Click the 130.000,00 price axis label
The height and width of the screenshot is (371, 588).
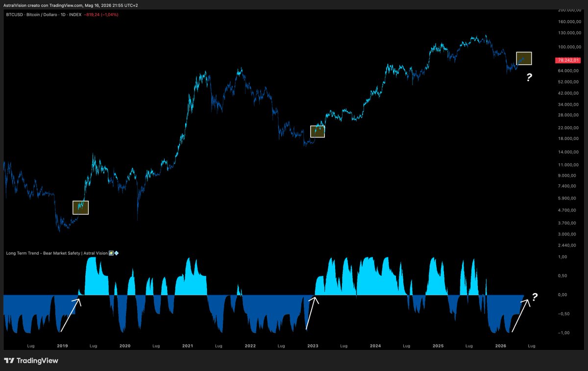pyautogui.click(x=568, y=33)
